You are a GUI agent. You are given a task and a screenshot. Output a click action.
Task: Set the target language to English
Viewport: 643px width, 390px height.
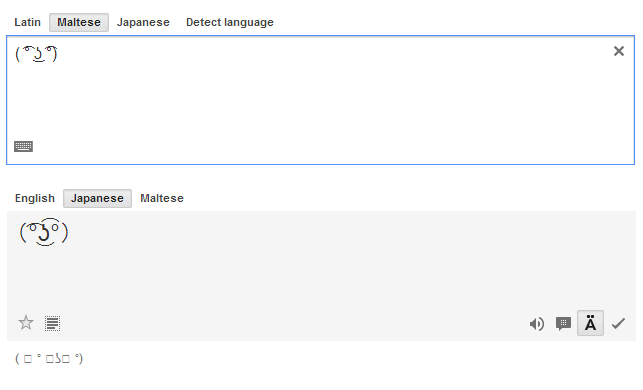click(x=35, y=198)
